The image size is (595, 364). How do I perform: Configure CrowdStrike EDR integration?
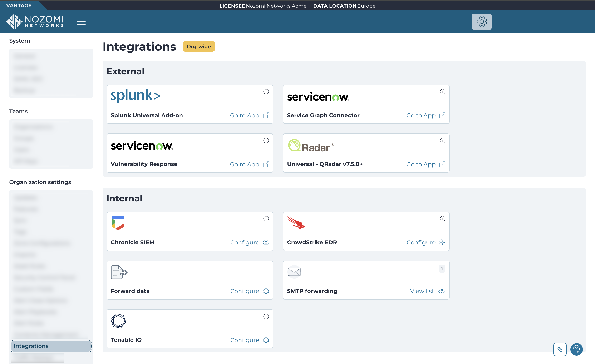click(x=426, y=242)
